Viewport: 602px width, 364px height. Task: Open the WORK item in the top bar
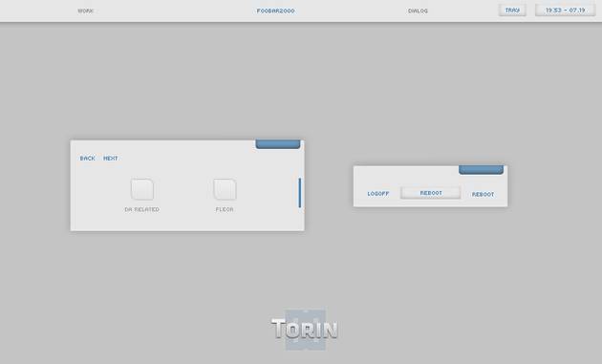click(x=86, y=11)
